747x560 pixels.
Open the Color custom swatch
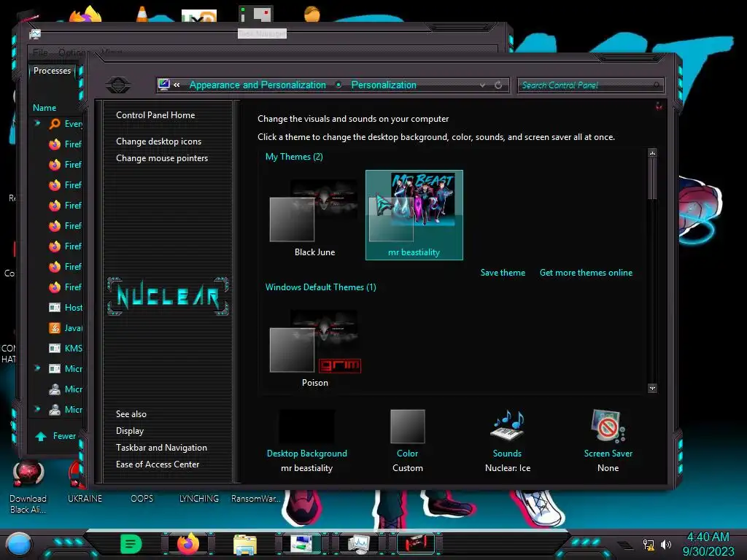(x=407, y=426)
